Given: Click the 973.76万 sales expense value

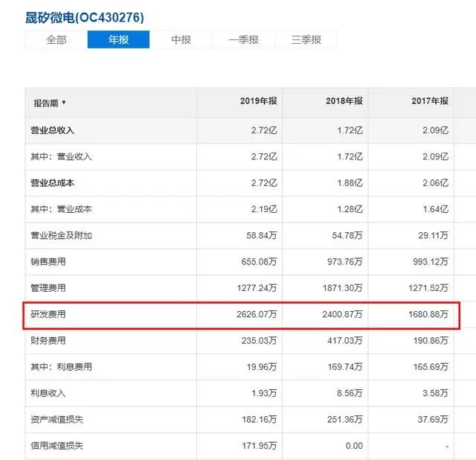Looking at the screenshot, I should pos(345,261).
